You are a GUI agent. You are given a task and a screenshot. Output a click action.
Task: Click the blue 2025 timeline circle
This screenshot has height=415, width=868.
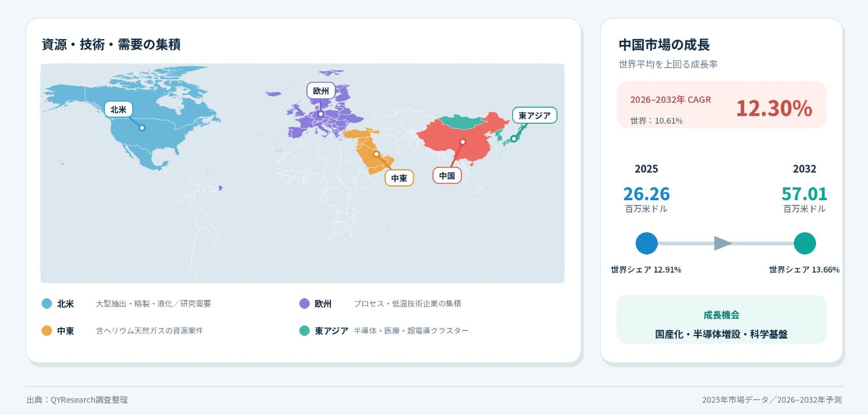[x=646, y=243]
